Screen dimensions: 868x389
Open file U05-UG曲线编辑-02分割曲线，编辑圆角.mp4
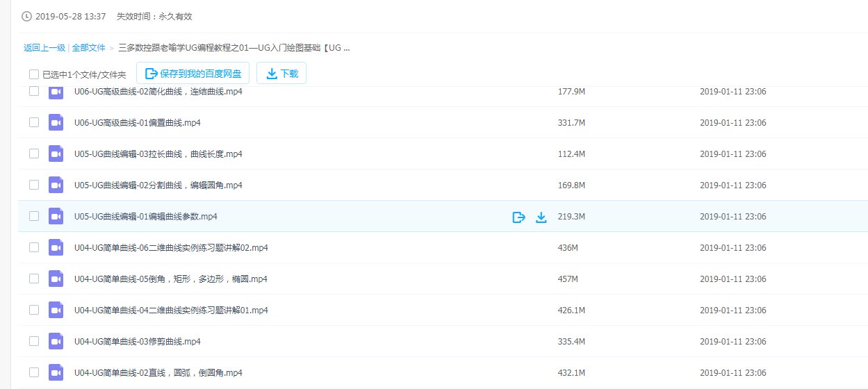[x=158, y=185]
